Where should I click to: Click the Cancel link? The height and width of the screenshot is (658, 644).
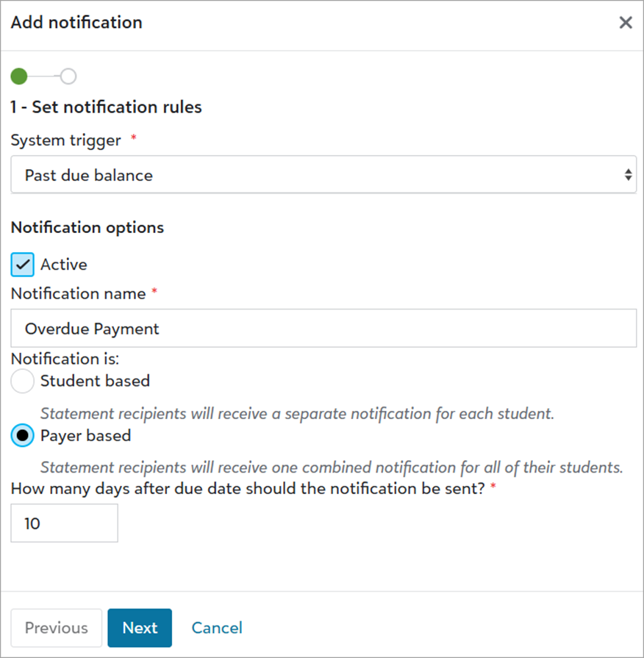click(217, 628)
